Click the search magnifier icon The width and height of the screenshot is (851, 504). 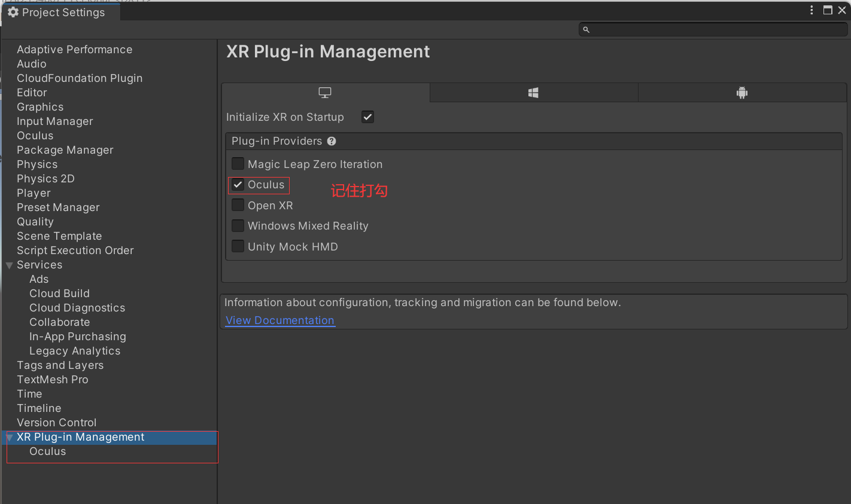[x=586, y=29]
